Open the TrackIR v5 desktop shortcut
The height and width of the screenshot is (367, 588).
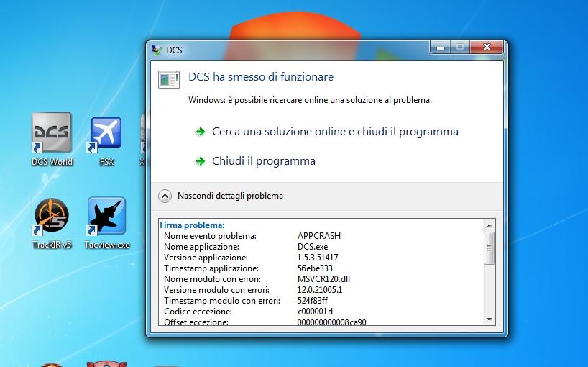(52, 222)
